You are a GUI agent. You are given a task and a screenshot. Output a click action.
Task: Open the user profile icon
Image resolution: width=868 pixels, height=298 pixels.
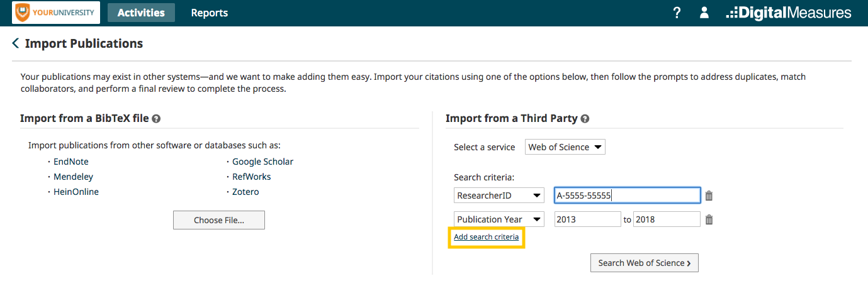(704, 13)
